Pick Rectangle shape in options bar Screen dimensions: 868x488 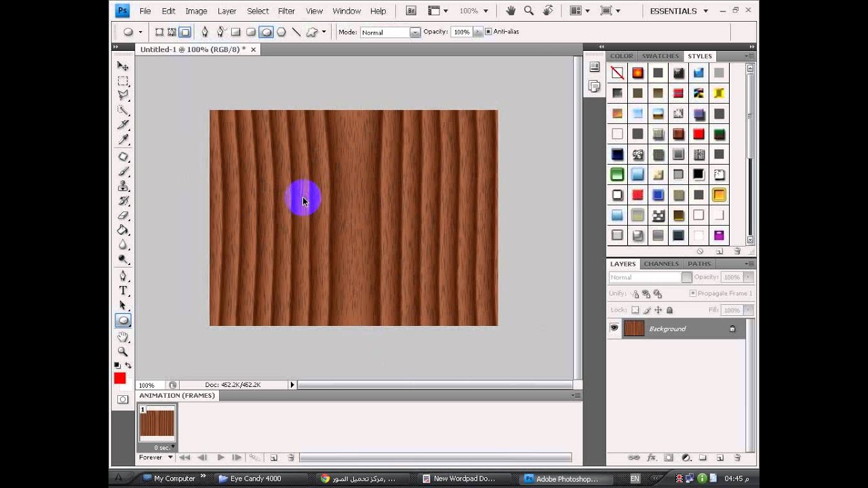click(235, 32)
